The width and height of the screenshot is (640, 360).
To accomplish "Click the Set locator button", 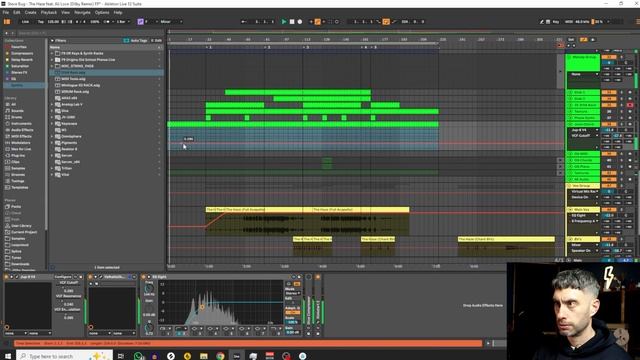I will (x=571, y=40).
